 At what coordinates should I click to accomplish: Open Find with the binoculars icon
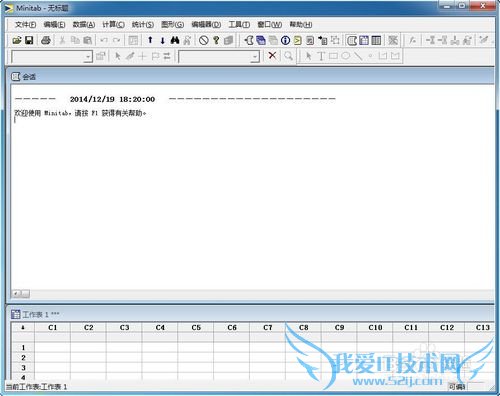(x=175, y=40)
